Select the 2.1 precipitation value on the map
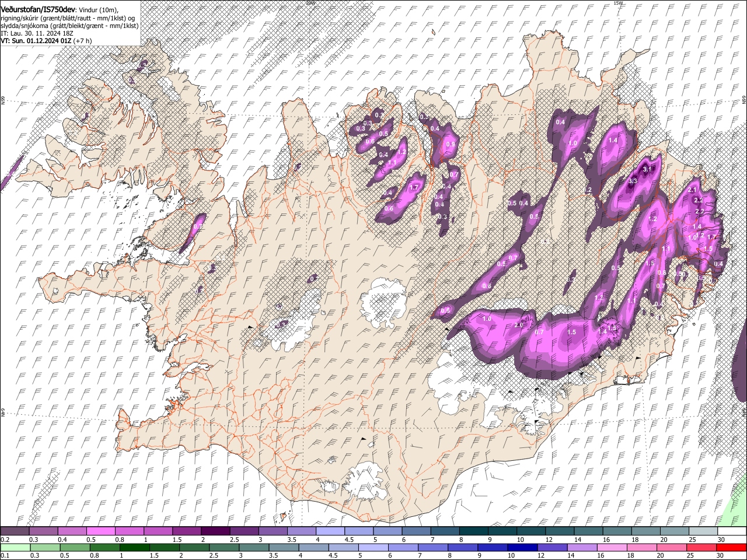This screenshot has width=747, height=560. pyautogui.click(x=693, y=190)
